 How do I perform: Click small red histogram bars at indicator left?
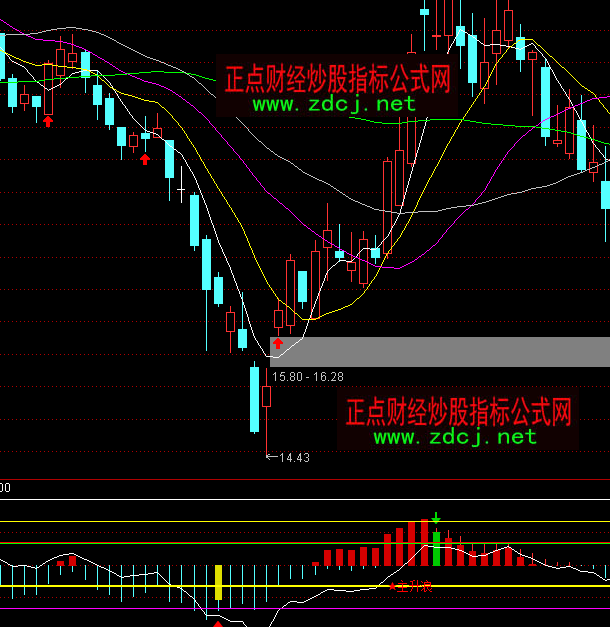[66, 563]
